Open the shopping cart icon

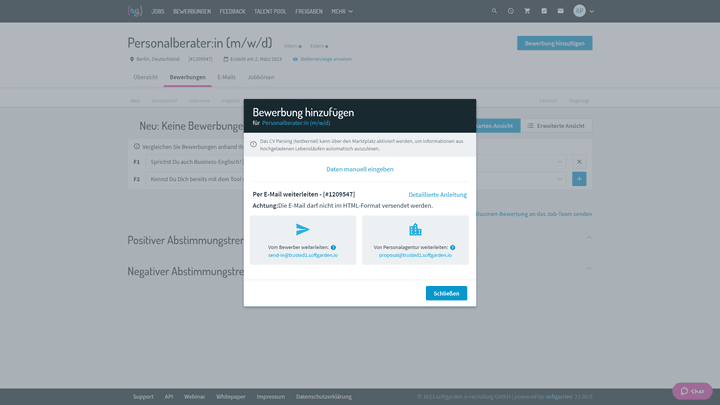tap(527, 11)
